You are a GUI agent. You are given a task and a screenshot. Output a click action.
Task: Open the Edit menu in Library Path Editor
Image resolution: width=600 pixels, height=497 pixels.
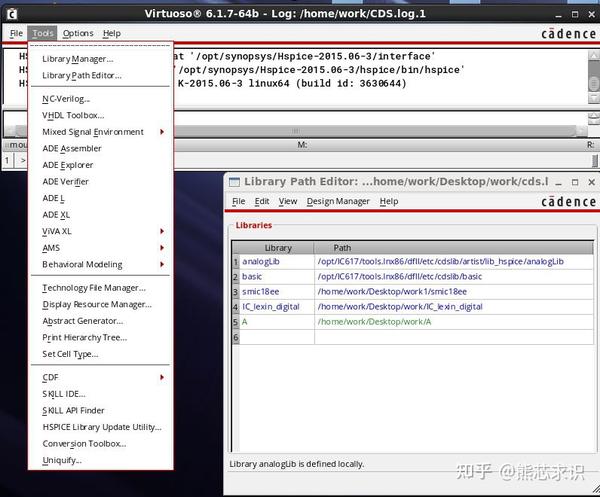coord(262,201)
